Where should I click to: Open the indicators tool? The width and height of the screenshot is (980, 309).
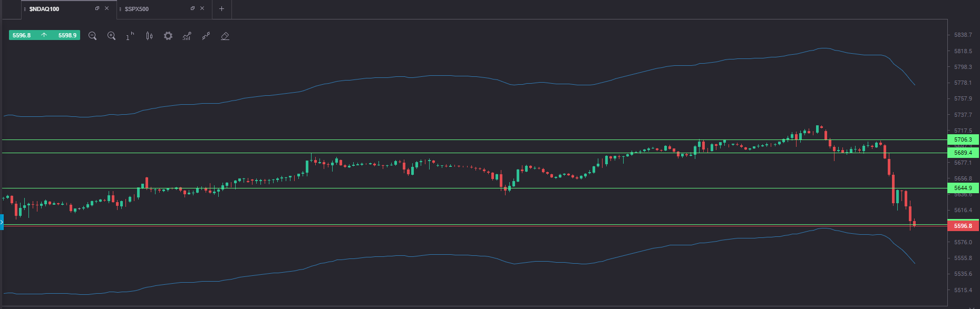pos(187,36)
